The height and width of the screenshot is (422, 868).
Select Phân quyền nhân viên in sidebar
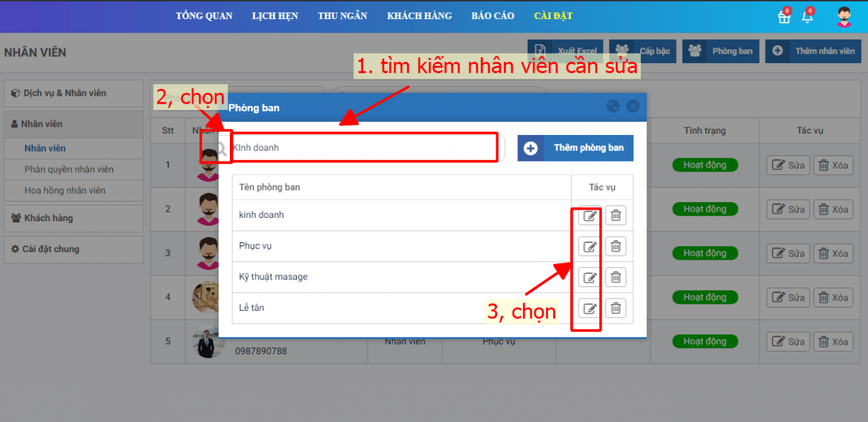pos(69,170)
